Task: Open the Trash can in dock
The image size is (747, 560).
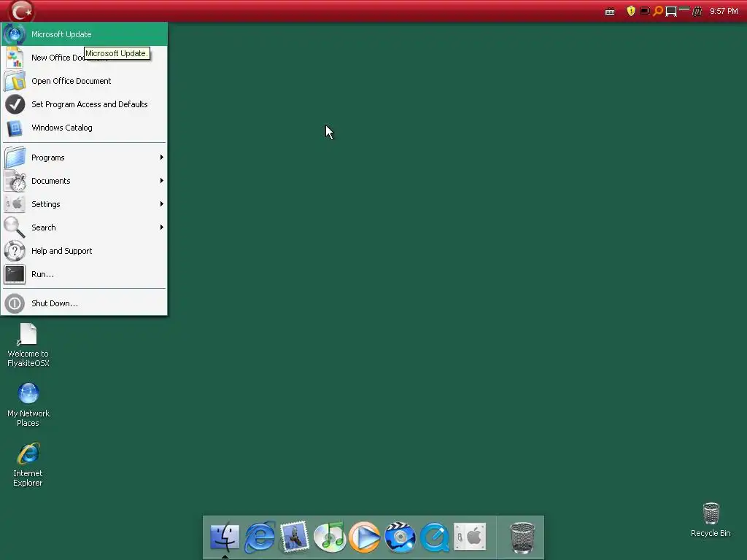Action: tap(522, 537)
